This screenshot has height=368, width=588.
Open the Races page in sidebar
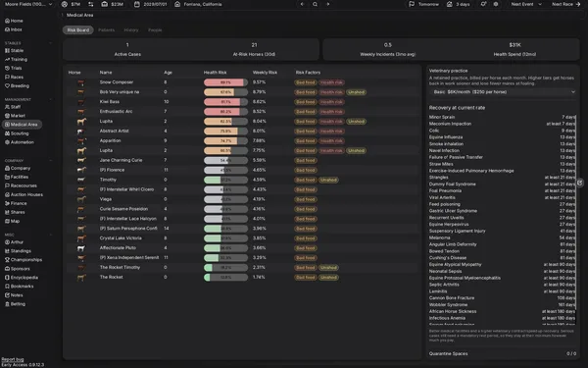pos(15,77)
